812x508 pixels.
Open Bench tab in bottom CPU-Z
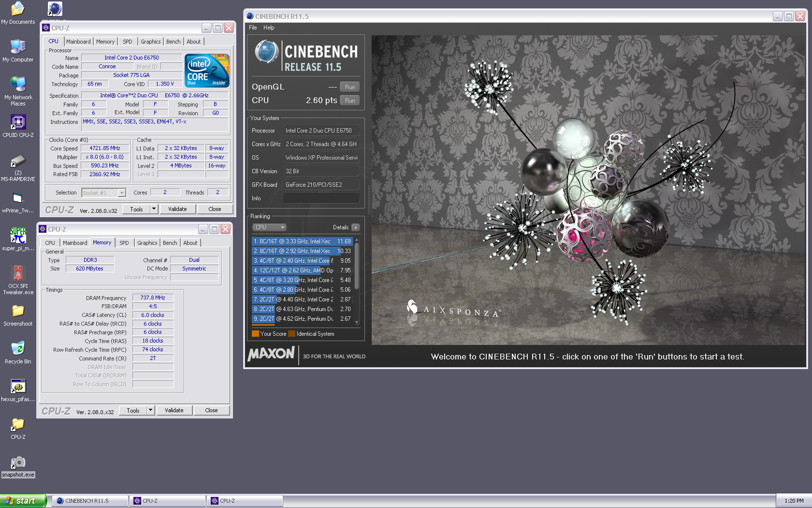pyautogui.click(x=170, y=243)
